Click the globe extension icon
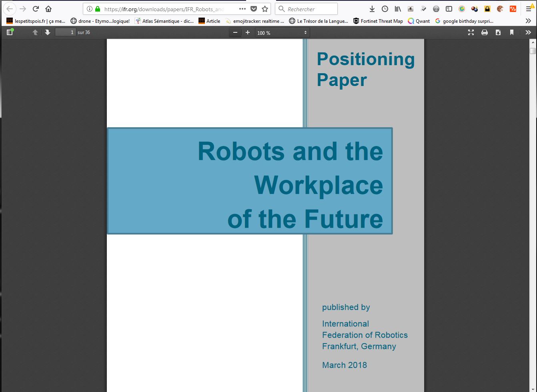 pos(462,9)
